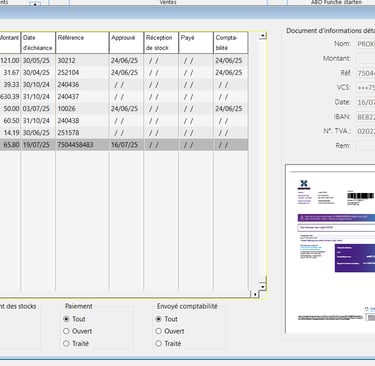Click the table's scroll-up arrow

point(263,35)
